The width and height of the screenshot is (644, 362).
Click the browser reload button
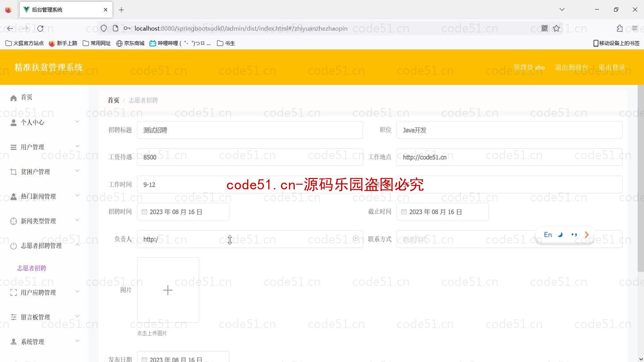tap(40, 28)
